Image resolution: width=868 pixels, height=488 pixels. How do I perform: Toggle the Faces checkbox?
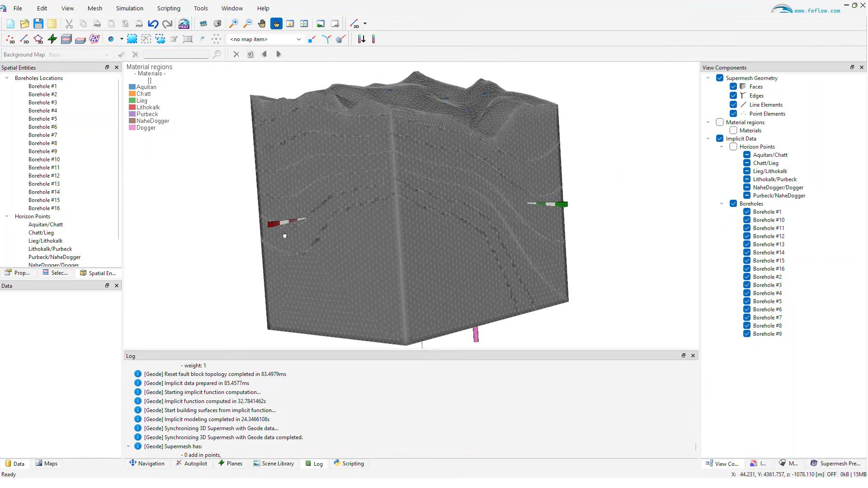733,87
